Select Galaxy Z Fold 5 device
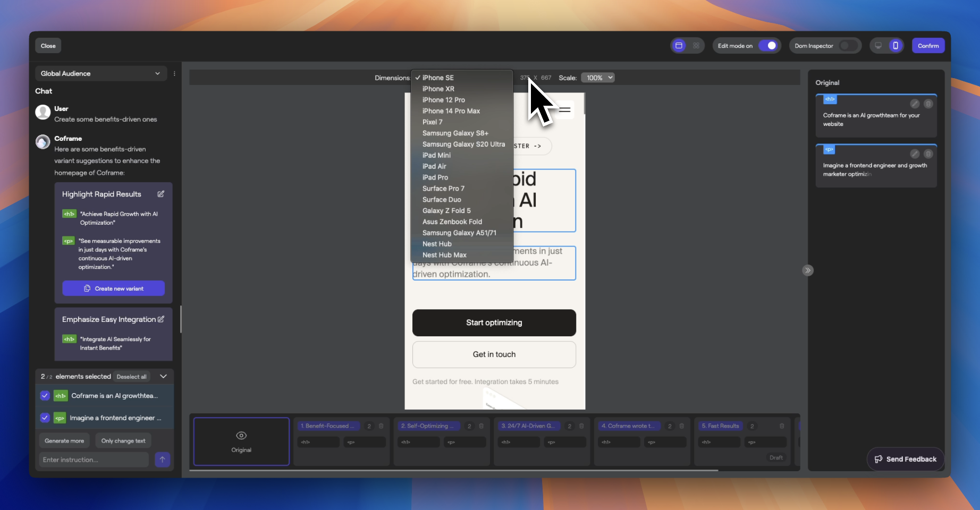Viewport: 980px width, 510px height. pyautogui.click(x=461, y=211)
